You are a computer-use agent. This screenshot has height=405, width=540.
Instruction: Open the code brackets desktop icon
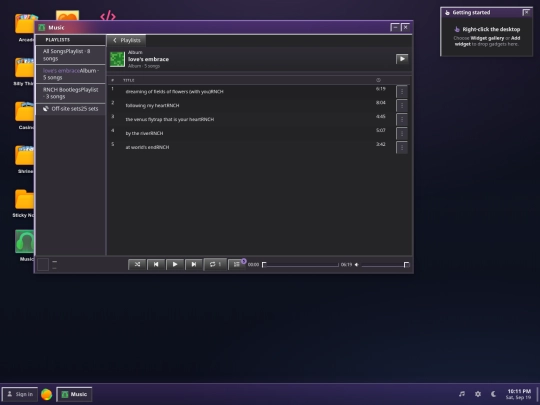point(108,16)
